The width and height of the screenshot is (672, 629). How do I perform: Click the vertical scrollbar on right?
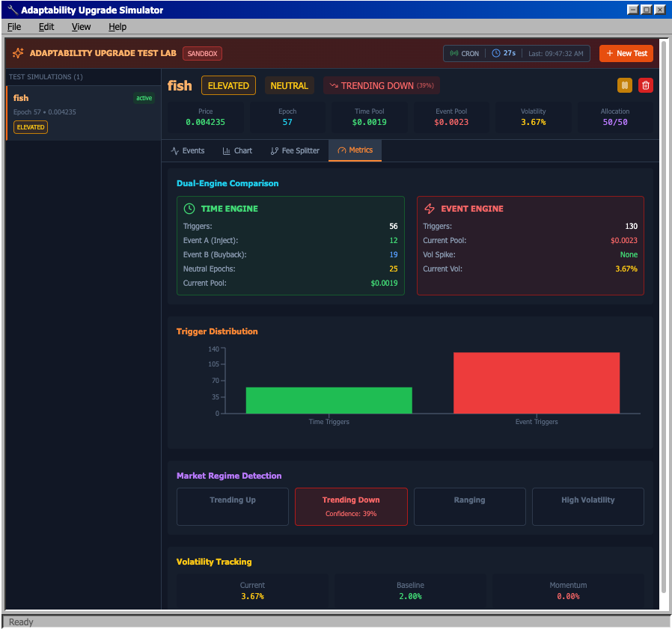664,317
